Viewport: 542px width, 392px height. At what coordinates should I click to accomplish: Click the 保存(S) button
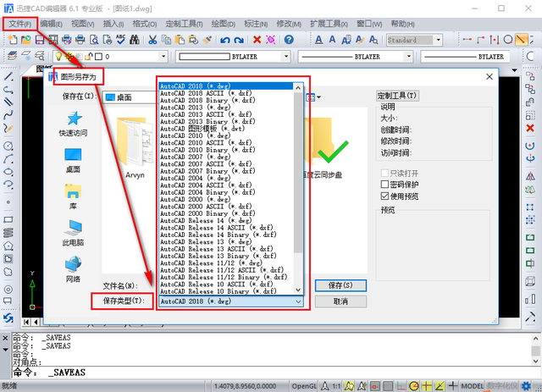click(340, 285)
